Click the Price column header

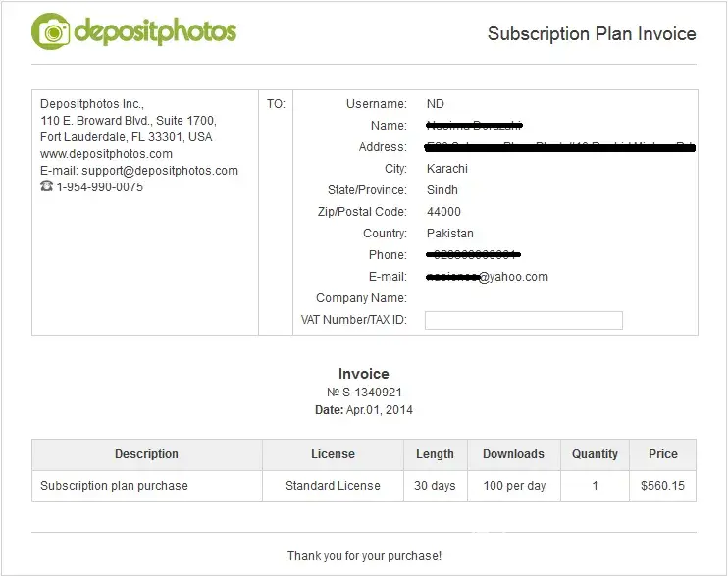(663, 454)
